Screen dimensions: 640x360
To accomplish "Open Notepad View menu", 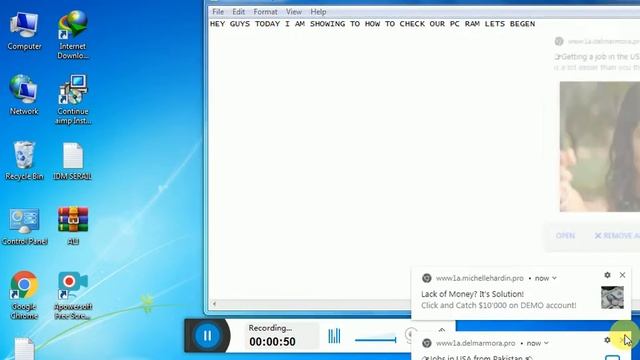I will (293, 12).
